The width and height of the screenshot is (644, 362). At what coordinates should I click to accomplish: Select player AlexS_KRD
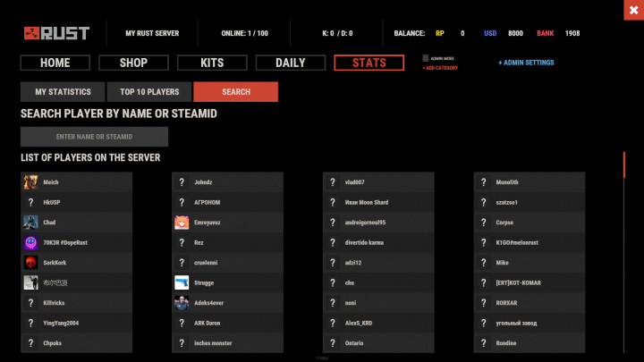(378, 323)
